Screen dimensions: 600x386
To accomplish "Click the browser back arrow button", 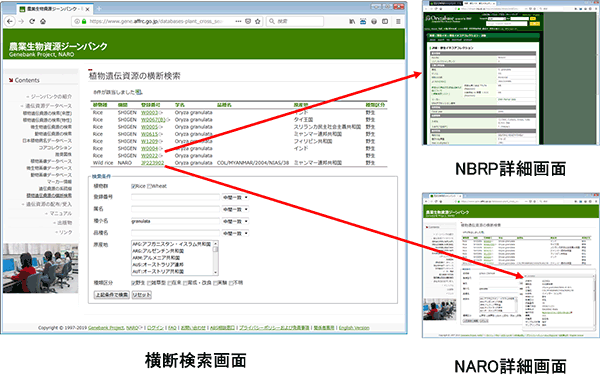I will [10, 21].
